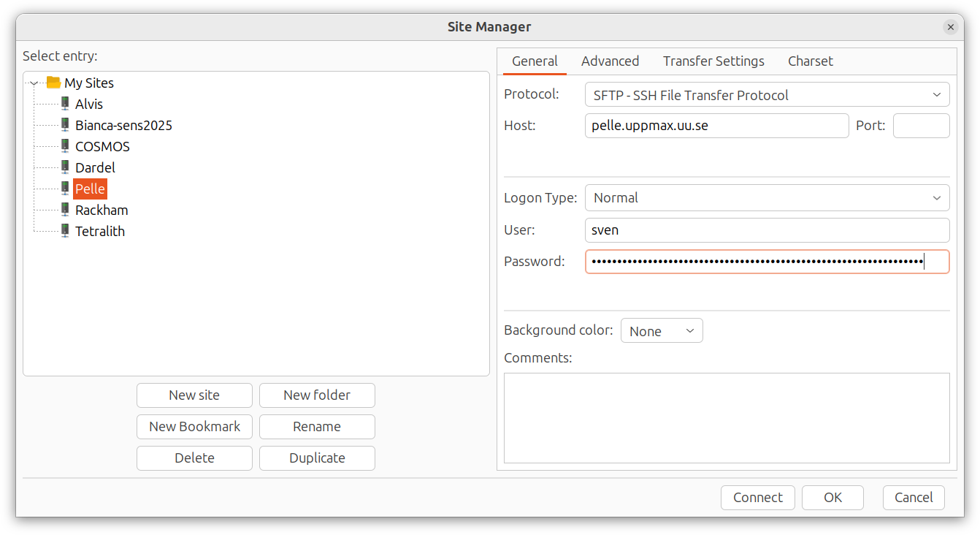
Task: Open the Protocol dropdown
Action: [x=767, y=95]
